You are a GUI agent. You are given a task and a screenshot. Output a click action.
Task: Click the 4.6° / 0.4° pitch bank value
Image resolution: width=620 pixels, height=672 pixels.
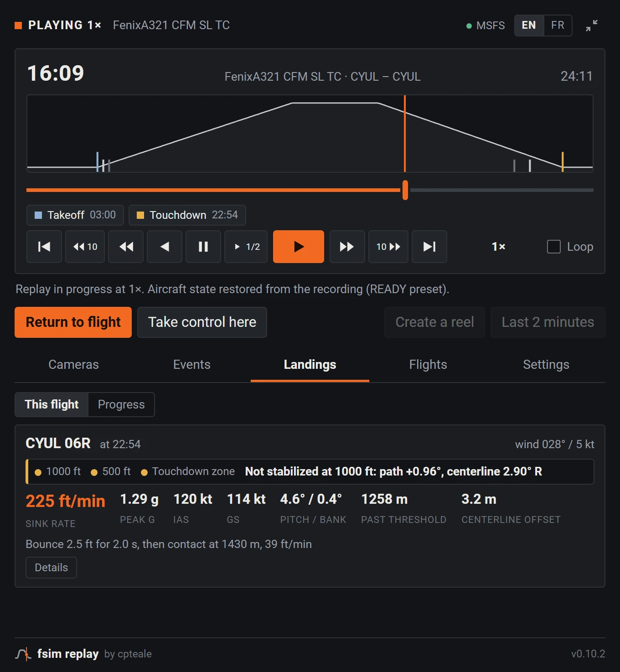pos(311,499)
